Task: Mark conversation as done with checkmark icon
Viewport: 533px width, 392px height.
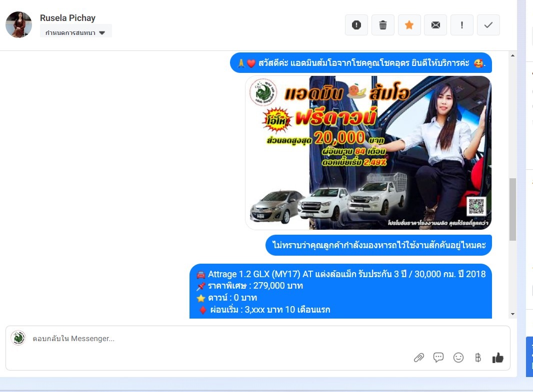Action: 488,25
